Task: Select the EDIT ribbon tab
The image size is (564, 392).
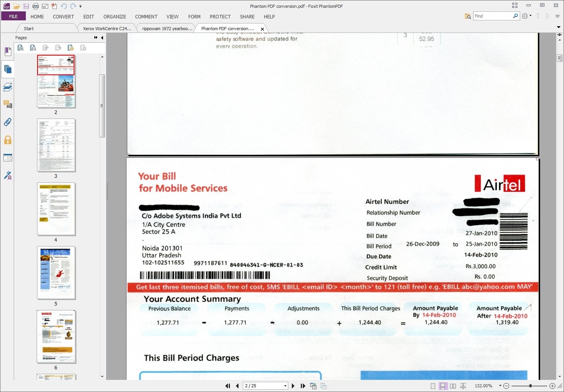Action: (89, 17)
